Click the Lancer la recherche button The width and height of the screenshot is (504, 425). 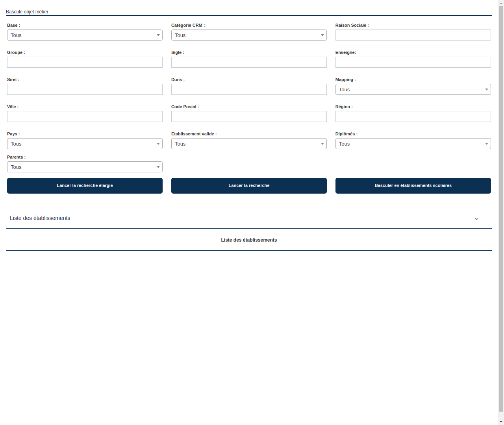pos(249,185)
